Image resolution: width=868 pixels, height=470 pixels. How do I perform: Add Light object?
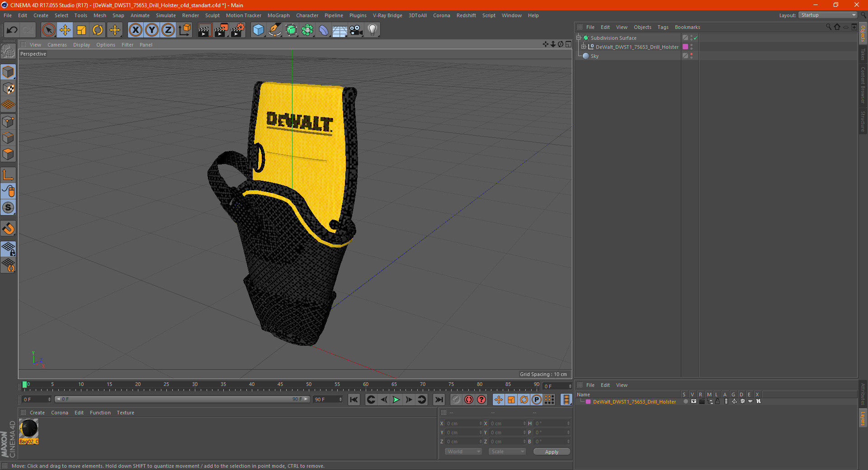pos(372,30)
